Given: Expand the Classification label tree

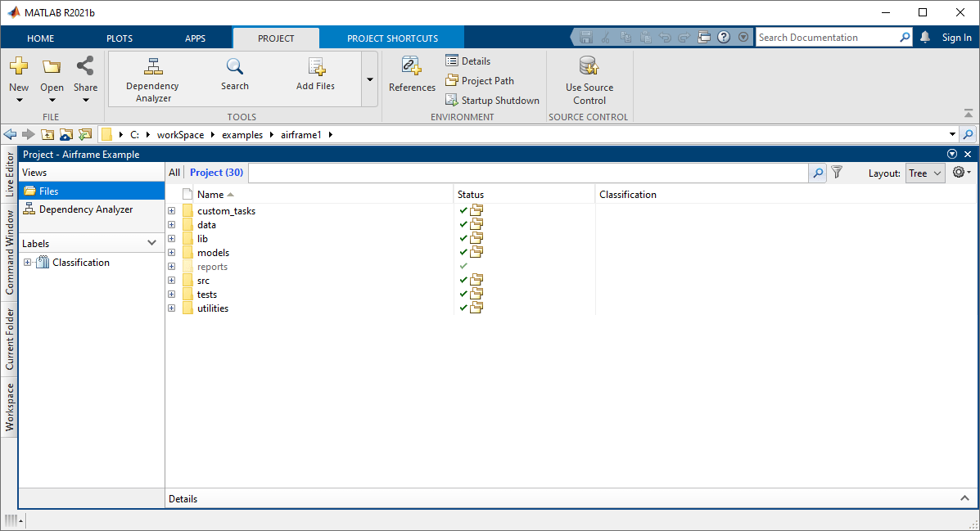Looking at the screenshot, I should pyautogui.click(x=28, y=263).
